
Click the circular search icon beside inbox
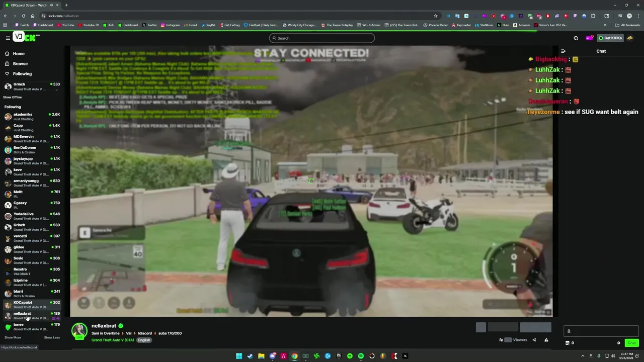[576, 38]
